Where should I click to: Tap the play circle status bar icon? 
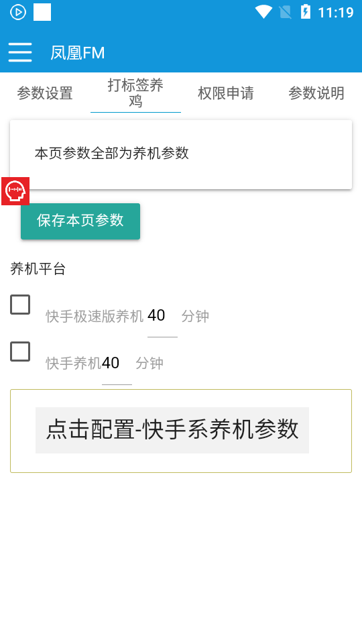[x=17, y=12]
